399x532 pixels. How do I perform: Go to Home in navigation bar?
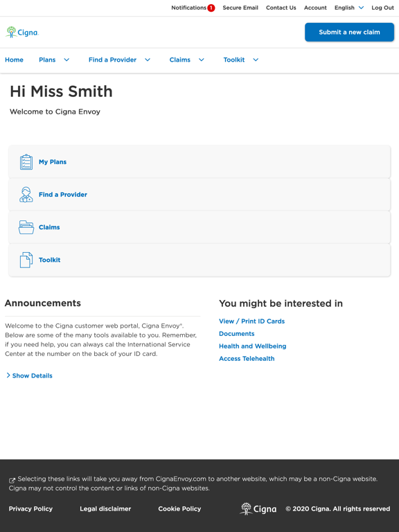[15, 60]
